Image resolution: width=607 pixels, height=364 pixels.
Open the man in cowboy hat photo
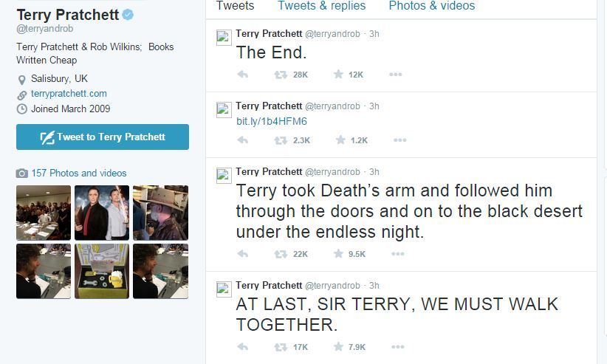160,213
